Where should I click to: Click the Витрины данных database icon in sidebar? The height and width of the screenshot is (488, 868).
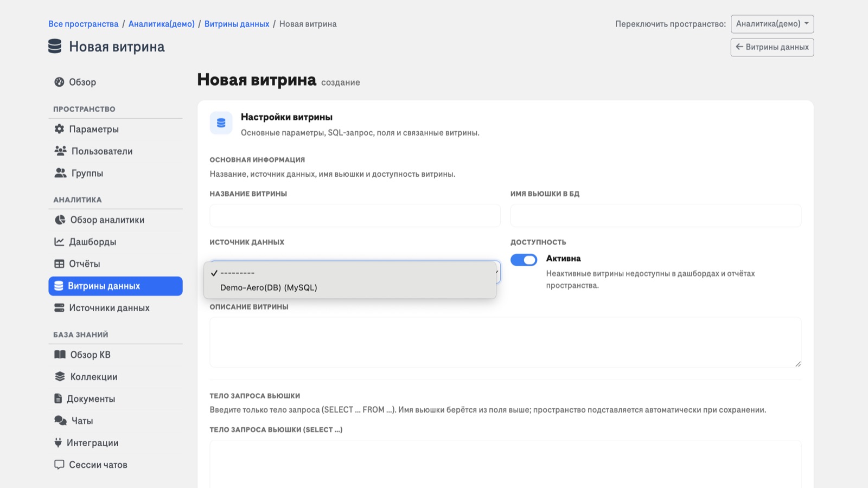click(59, 286)
